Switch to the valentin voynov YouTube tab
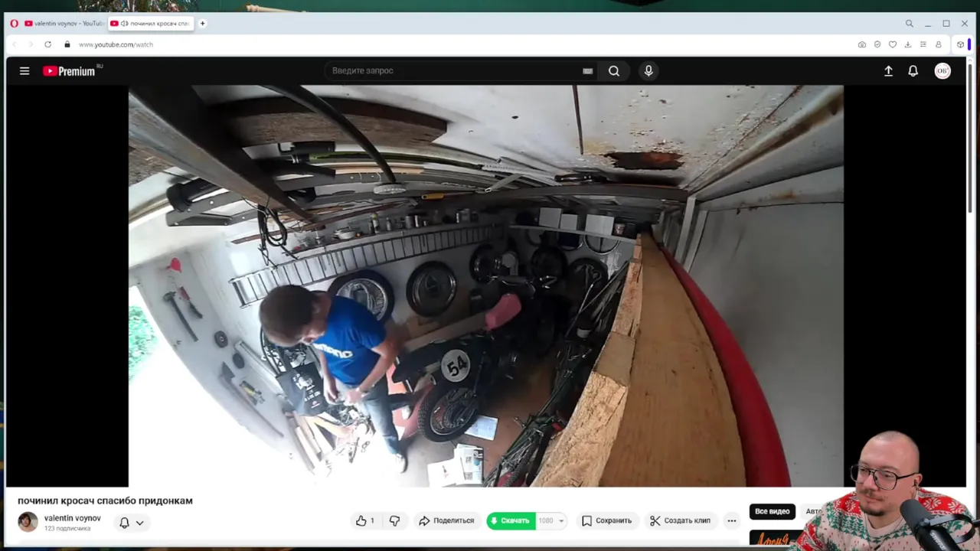Viewport: 980px width, 551px height. (x=64, y=24)
